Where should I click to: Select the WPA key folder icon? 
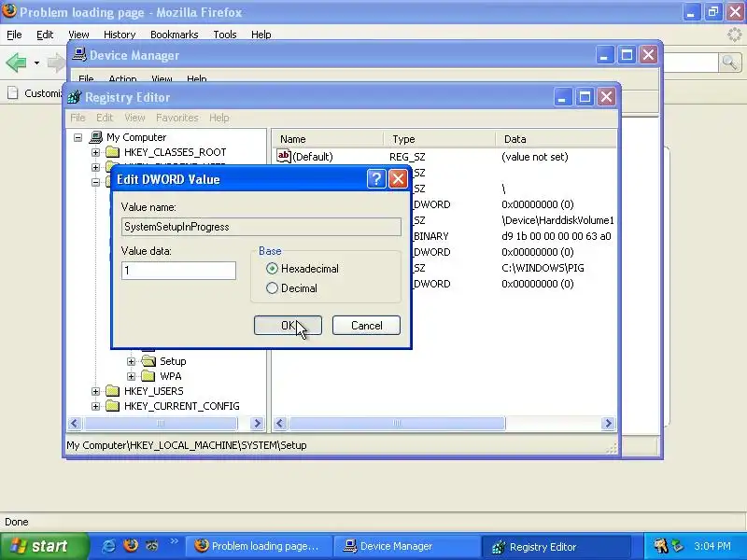tap(148, 376)
